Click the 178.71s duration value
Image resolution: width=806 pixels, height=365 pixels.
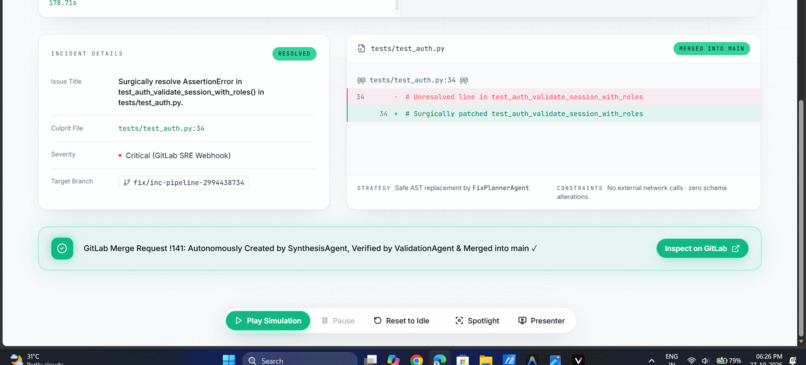pos(63,3)
